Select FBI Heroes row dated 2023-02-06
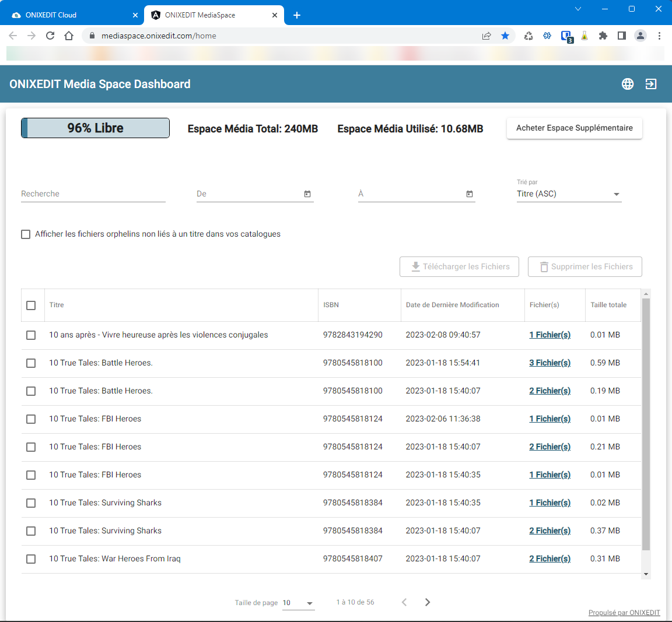The height and width of the screenshot is (622, 672). tap(31, 419)
